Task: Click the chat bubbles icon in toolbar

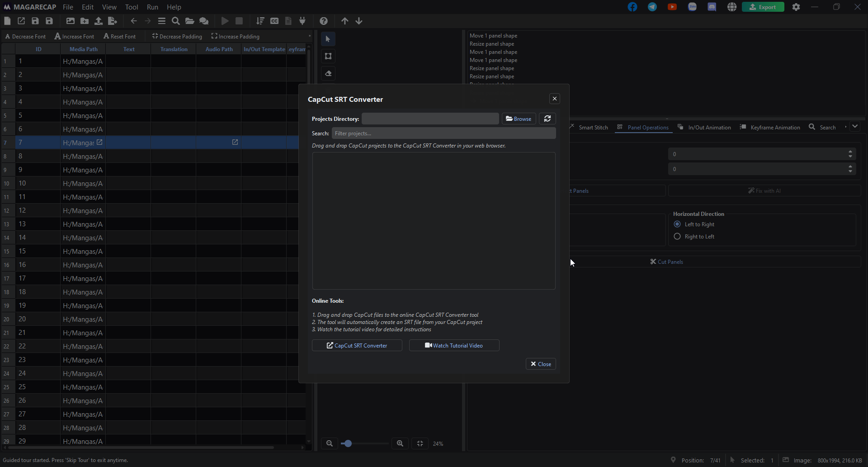Action: point(204,21)
